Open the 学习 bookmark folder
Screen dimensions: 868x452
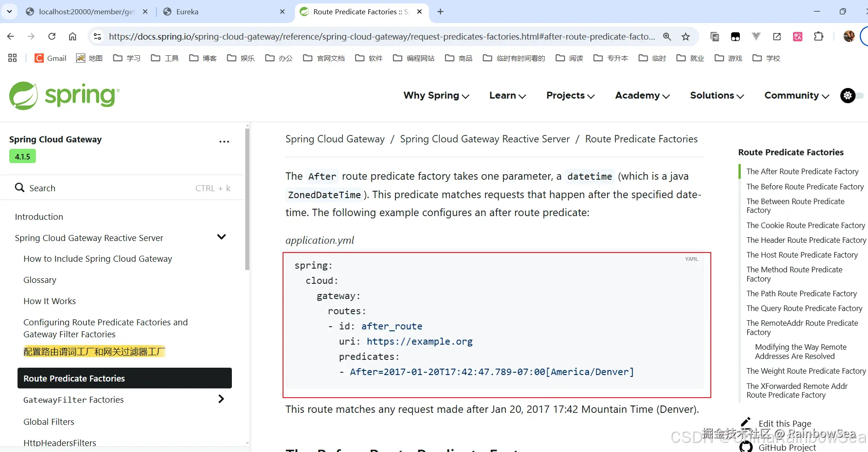pos(127,58)
